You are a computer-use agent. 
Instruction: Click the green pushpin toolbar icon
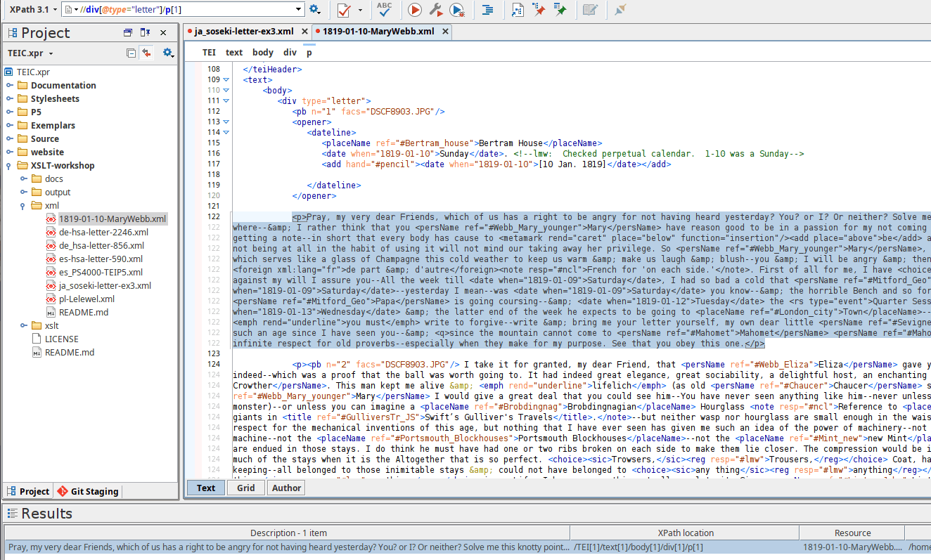pyautogui.click(x=560, y=10)
